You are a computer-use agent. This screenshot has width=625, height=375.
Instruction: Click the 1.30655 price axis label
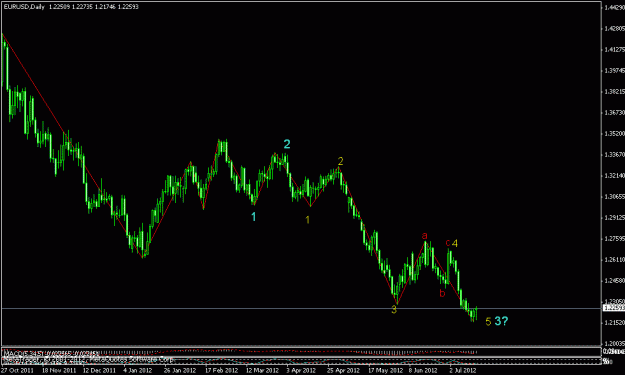click(614, 196)
